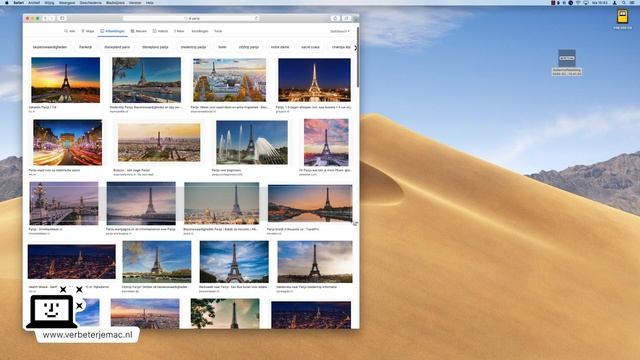
Task: Open the Wijzig menu
Action: click(49, 3)
